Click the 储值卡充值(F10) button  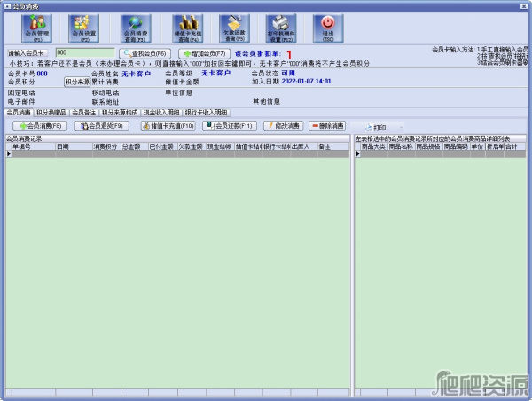coord(168,126)
